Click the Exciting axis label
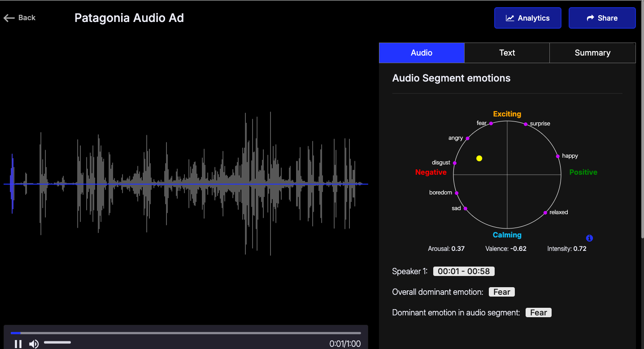Image resolution: width=644 pixels, height=349 pixels. 507,114
